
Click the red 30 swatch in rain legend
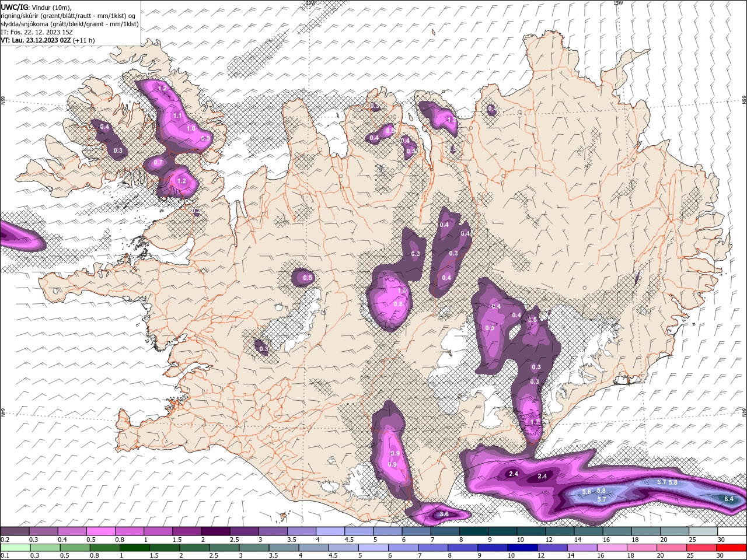[x=732, y=548]
